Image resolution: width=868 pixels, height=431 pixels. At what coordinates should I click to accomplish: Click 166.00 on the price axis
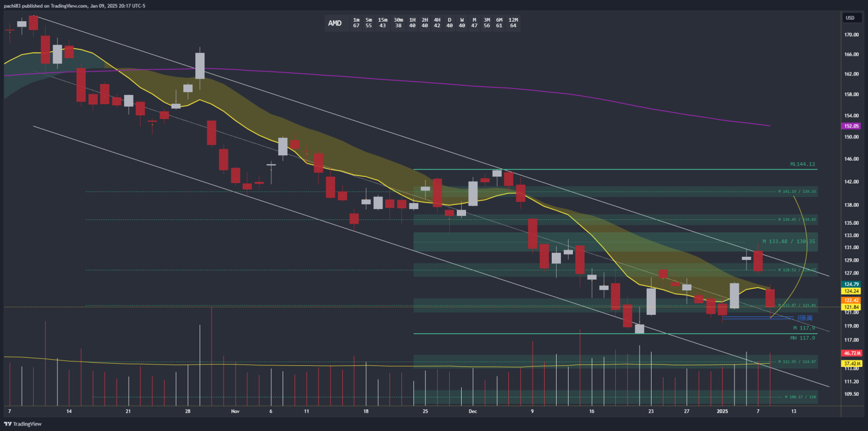851,54
